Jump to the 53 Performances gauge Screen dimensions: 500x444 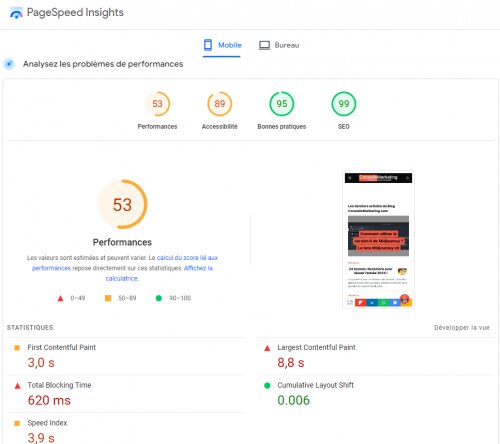pos(157,104)
